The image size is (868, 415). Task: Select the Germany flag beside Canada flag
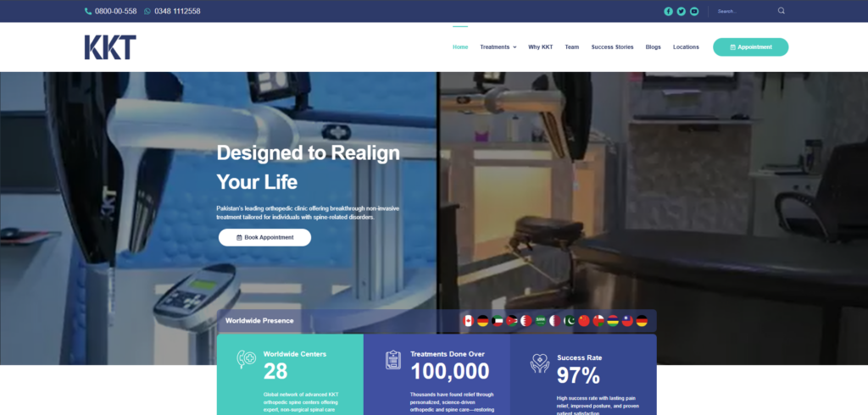[x=482, y=321]
